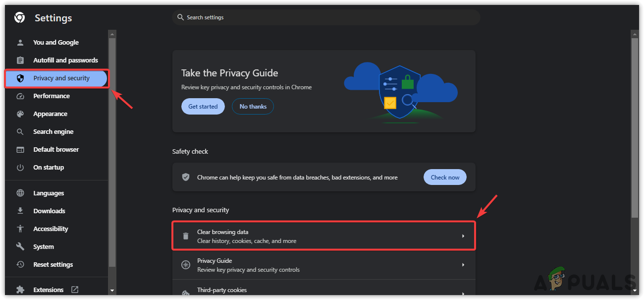Expand the Clear browsing data row arrow
644x300 pixels.
(x=463, y=236)
